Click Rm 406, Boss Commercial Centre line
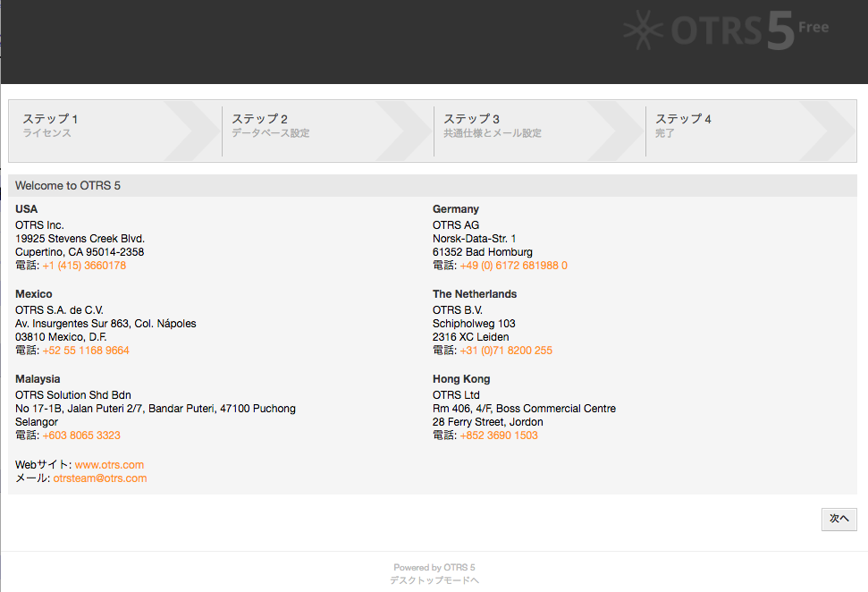This screenshot has width=868, height=592. point(524,408)
